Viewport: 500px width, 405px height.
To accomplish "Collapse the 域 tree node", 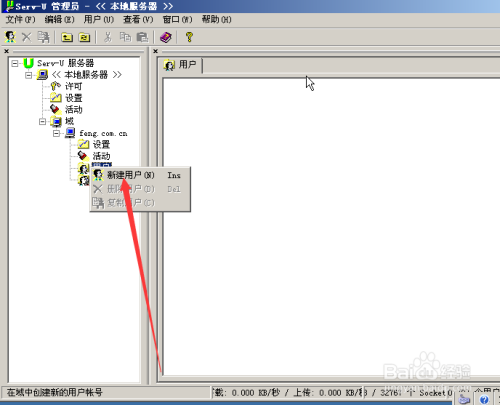I will point(42,121).
